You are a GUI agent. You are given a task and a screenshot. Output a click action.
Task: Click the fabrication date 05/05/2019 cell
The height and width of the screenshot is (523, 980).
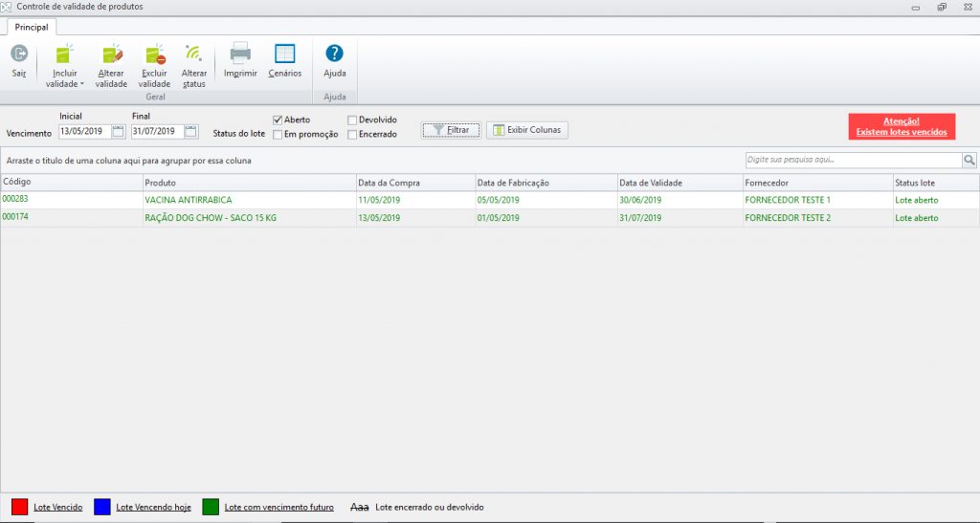[x=546, y=200]
